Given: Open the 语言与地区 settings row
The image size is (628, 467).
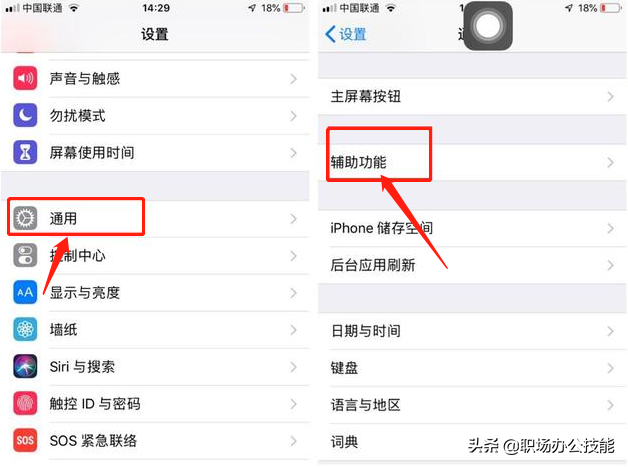Looking at the screenshot, I should point(472,405).
